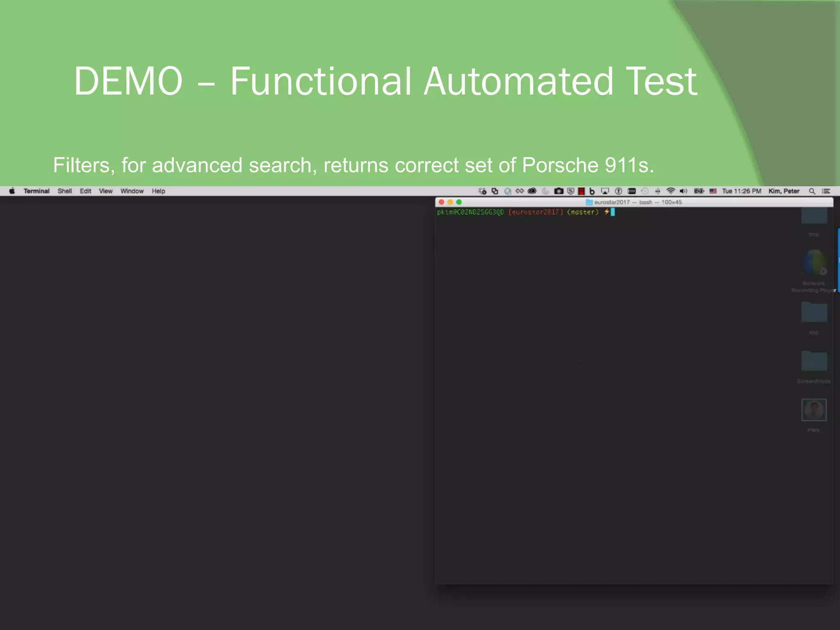Open the Apple menu
The image size is (840, 630).
(x=12, y=191)
